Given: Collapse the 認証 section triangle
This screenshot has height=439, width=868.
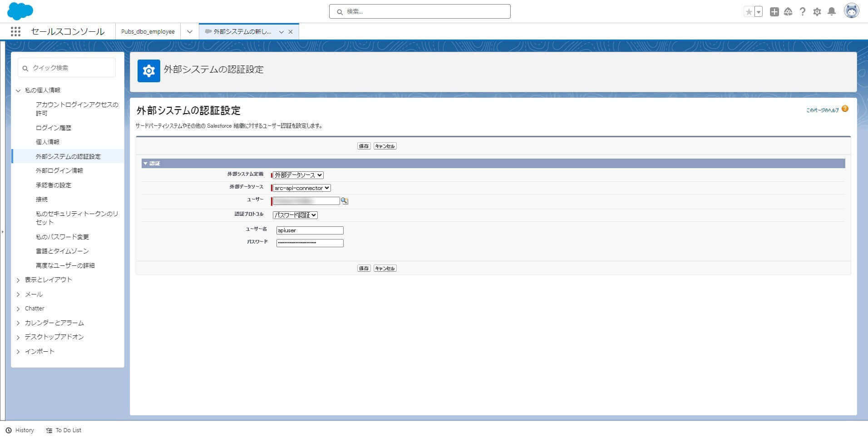Looking at the screenshot, I should pos(145,163).
